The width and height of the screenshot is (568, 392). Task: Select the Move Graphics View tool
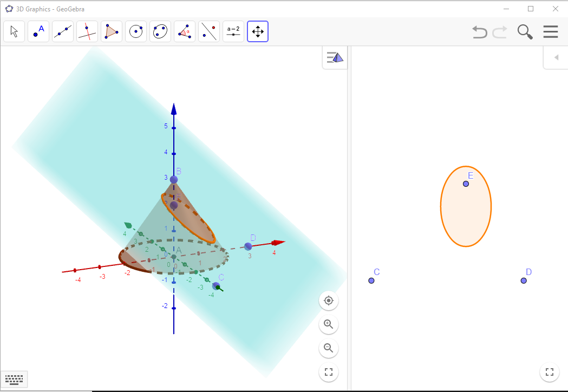(x=258, y=31)
